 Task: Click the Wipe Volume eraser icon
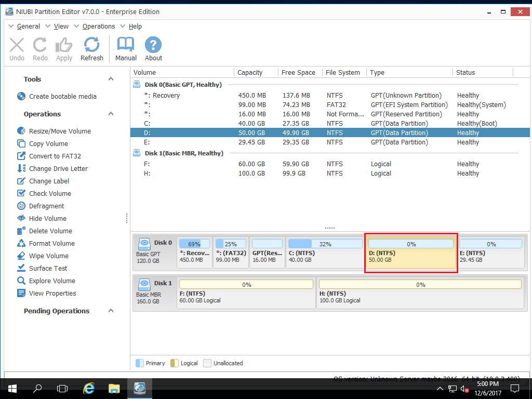coord(21,256)
